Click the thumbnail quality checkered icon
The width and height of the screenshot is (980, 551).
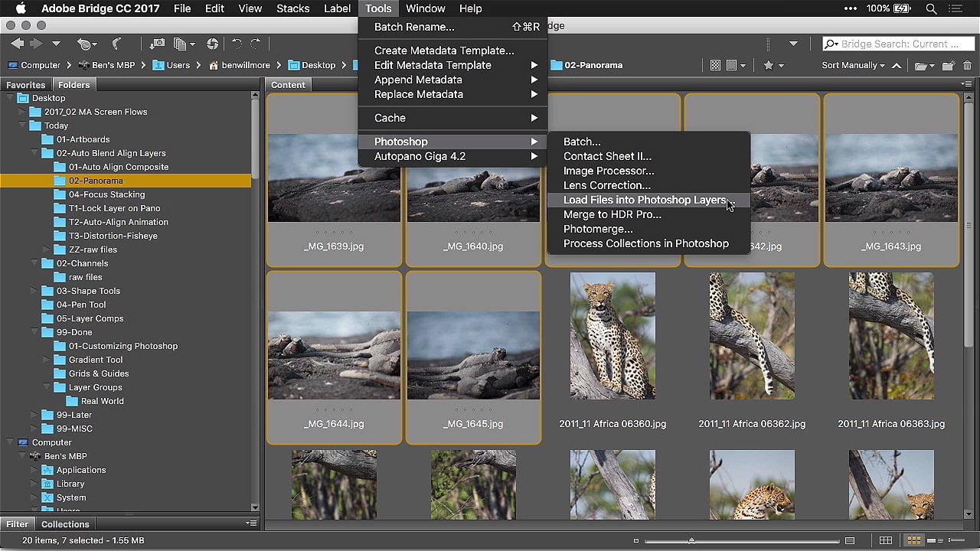tap(715, 66)
